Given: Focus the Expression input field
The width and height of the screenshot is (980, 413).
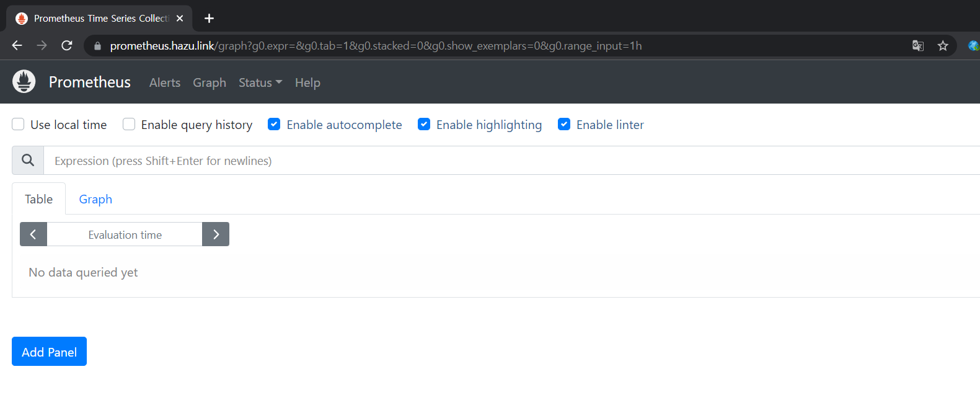Looking at the screenshot, I should coord(511,161).
